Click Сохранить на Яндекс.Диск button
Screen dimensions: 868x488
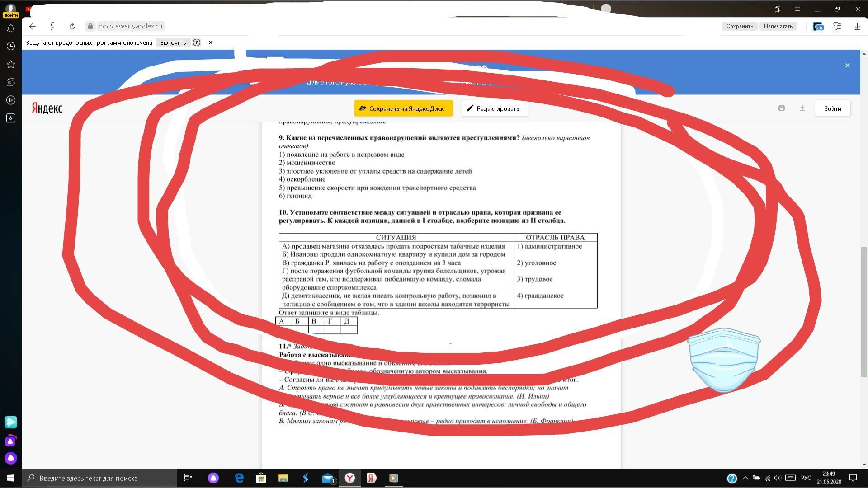[403, 108]
